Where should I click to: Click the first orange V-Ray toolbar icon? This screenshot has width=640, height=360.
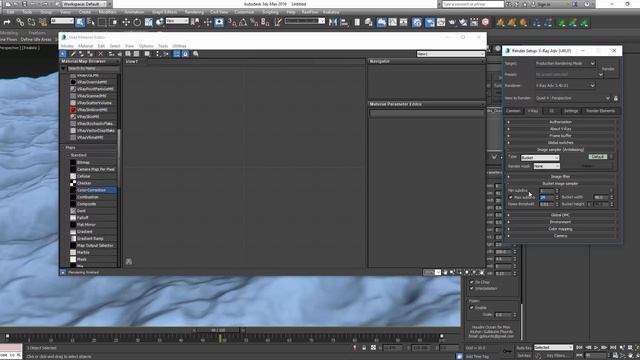click(500, 22)
